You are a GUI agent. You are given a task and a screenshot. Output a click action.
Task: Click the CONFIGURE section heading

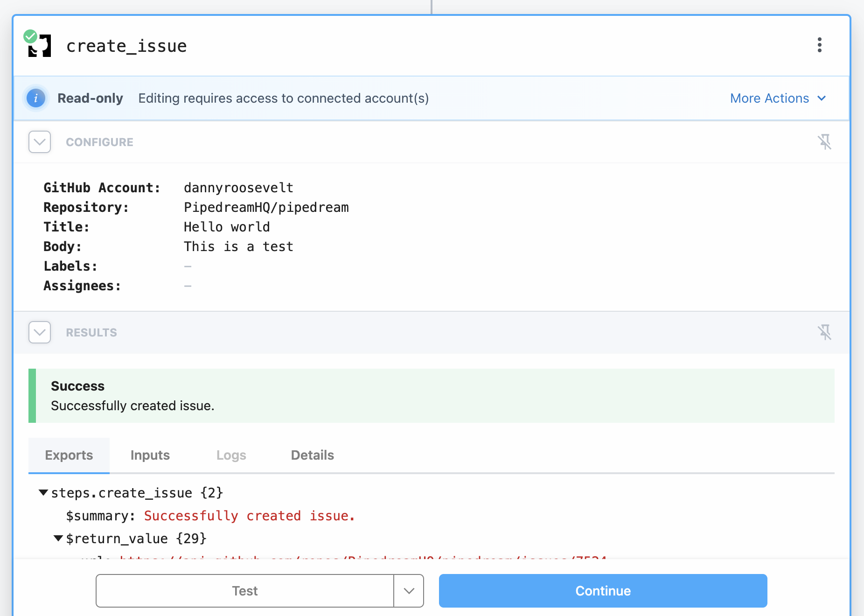coord(99,142)
